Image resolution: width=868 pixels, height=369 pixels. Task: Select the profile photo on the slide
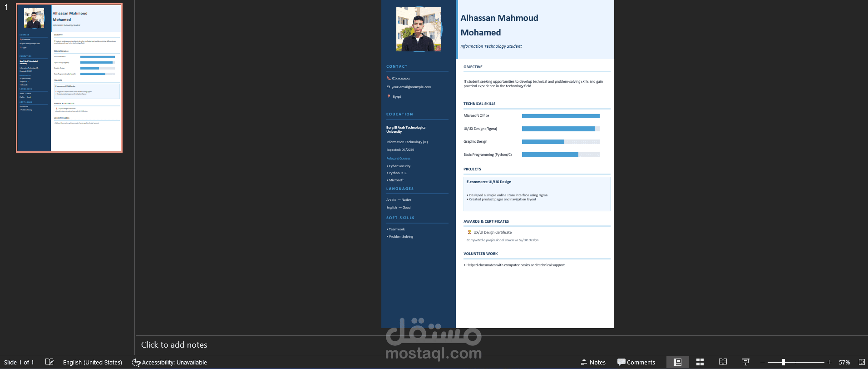[419, 29]
